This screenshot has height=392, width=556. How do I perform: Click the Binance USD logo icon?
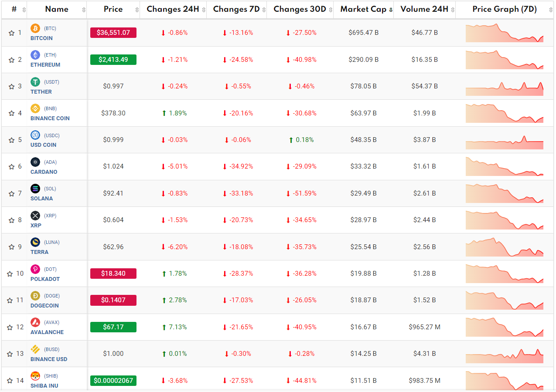[x=35, y=349]
